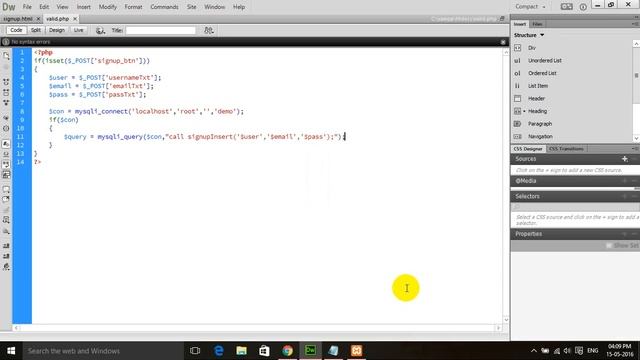Viewport: 640px width, 360px height.
Task: Show hidden system tray icons
Action: coord(533,351)
